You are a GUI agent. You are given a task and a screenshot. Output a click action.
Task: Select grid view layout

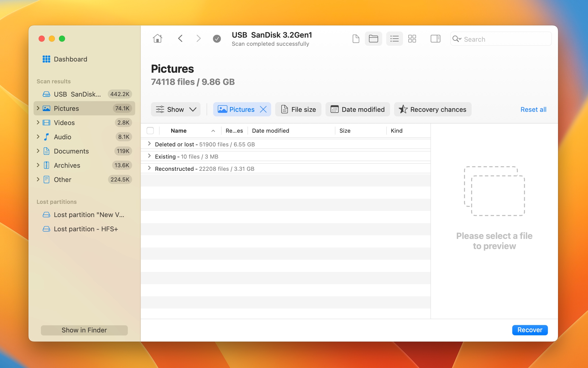(412, 39)
